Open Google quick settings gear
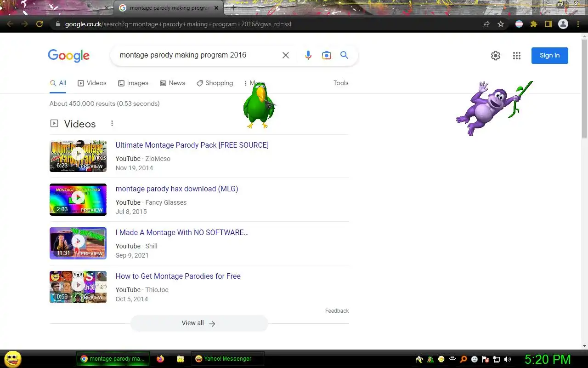Image resolution: width=588 pixels, height=368 pixels. [495, 56]
